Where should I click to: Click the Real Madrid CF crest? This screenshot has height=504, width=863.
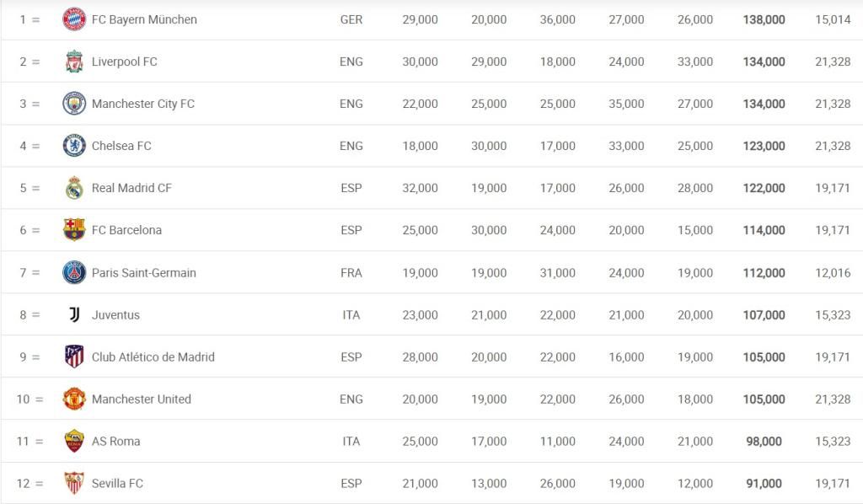(74, 188)
